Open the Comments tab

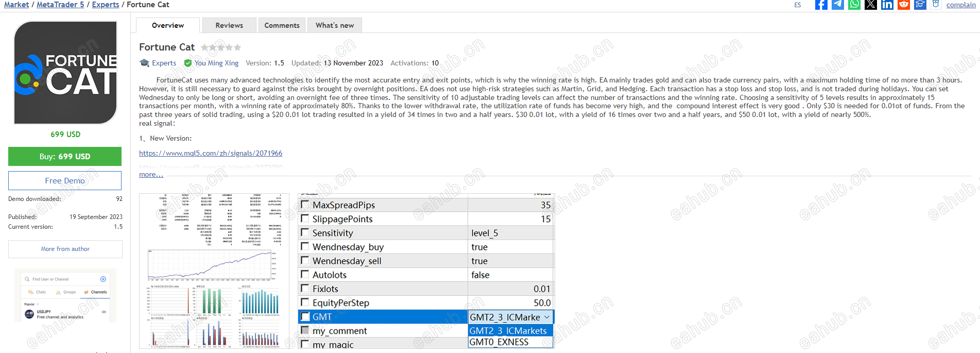(282, 25)
